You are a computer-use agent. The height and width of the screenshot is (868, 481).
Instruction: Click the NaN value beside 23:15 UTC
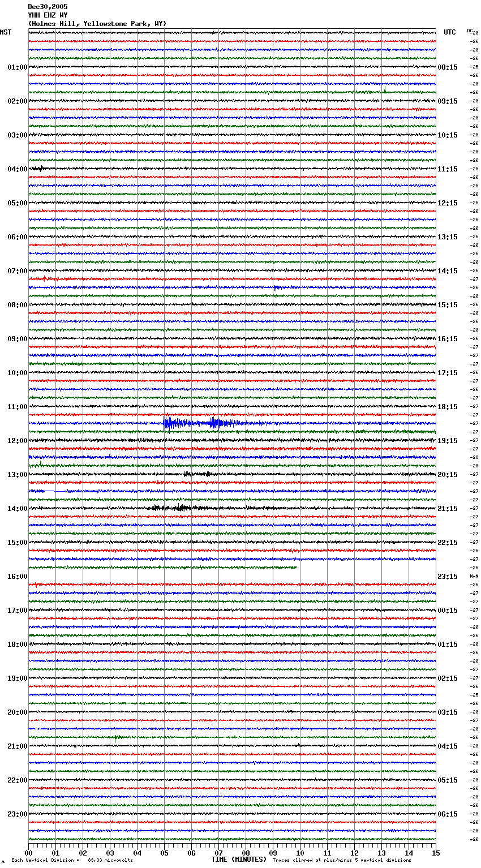tap(474, 576)
